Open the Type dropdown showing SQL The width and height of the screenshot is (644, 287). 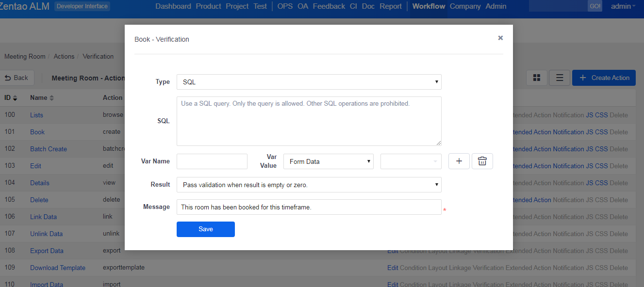click(x=309, y=82)
